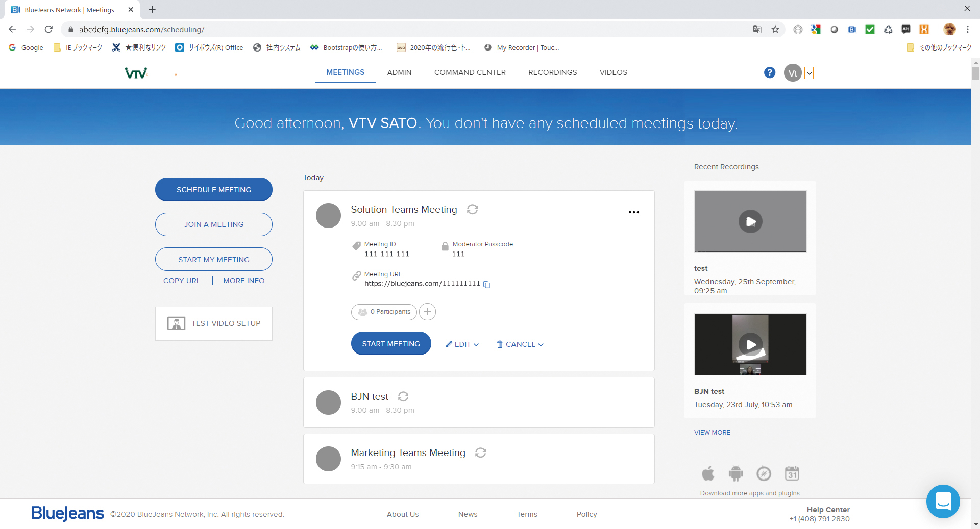Open the About Us footer link

pos(403,514)
